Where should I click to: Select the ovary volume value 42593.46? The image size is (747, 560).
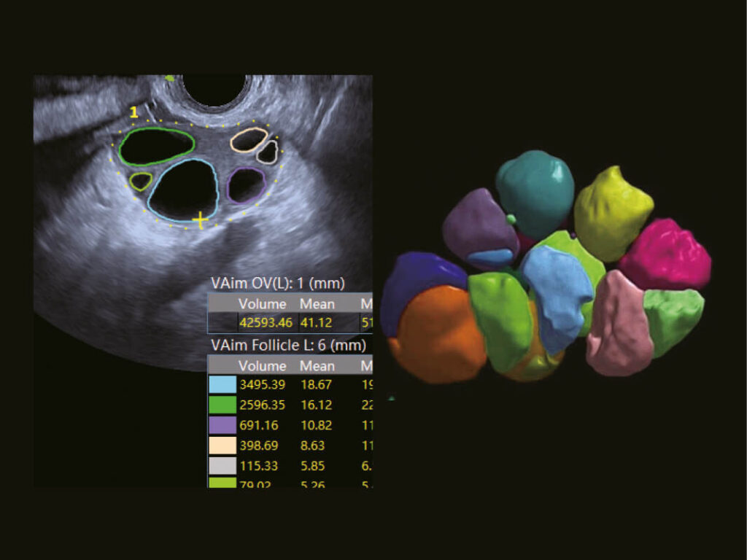pos(265,322)
